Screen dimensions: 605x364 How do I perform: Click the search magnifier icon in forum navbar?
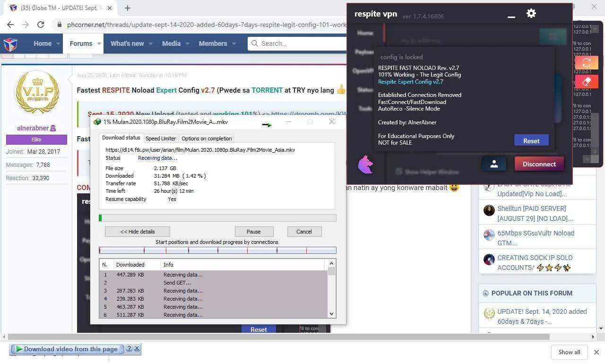tap(254, 43)
